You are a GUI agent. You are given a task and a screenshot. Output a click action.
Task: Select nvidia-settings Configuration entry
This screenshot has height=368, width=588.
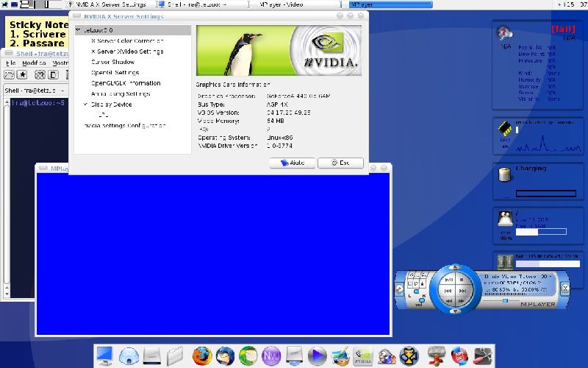point(125,125)
